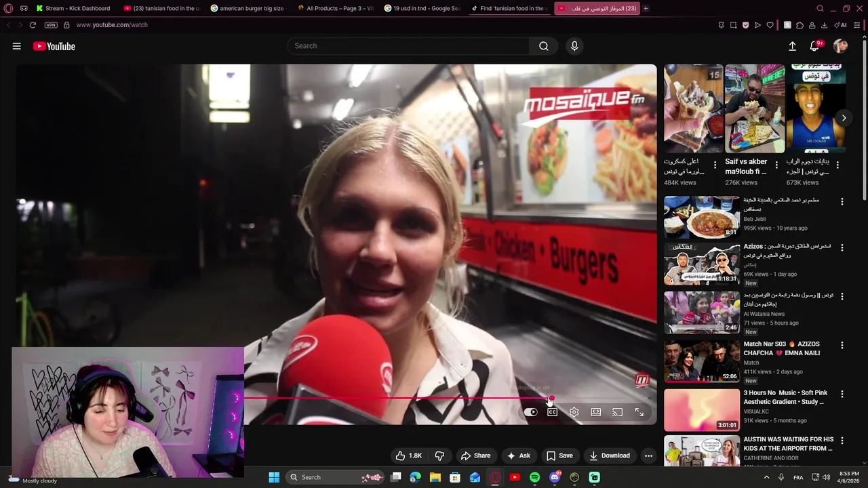Open the Windows Start menu
Image resolution: width=868 pixels, height=488 pixels.
(x=274, y=477)
